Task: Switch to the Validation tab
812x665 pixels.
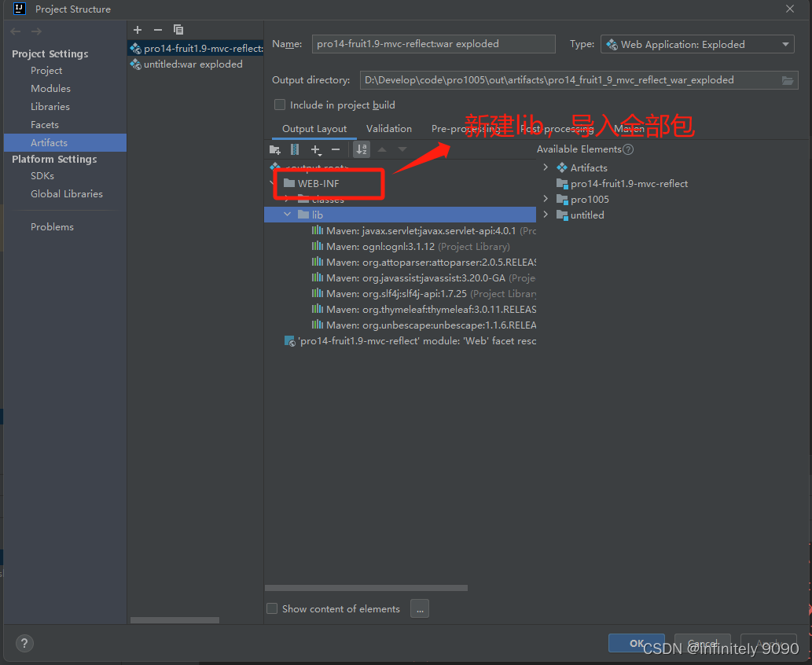Action: pos(389,129)
